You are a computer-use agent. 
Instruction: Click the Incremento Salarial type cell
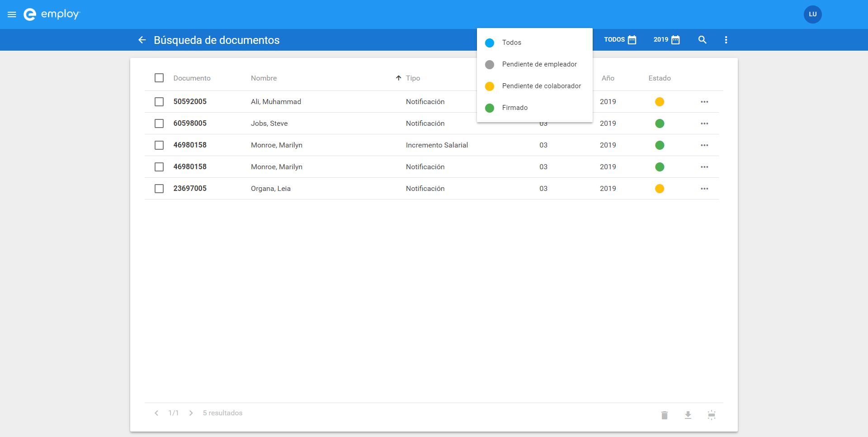[x=437, y=145]
